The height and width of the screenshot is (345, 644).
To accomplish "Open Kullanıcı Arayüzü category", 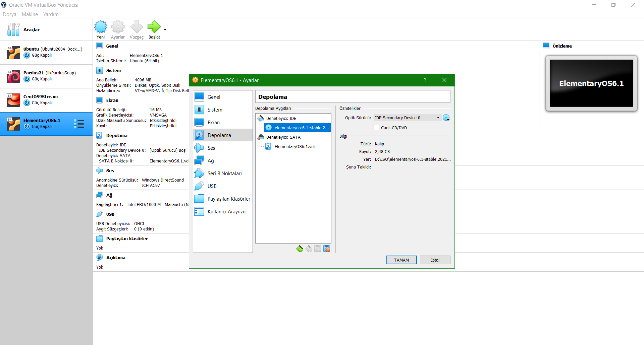I will coord(223,211).
